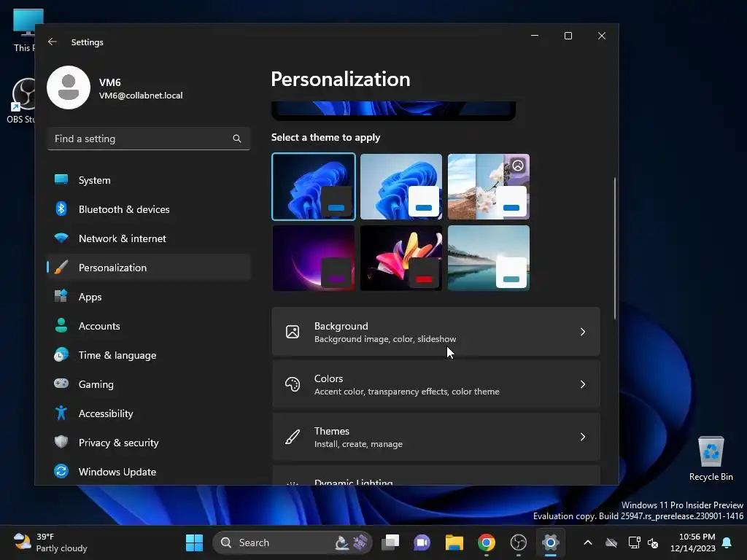Click the VM6 user avatar
Viewport: 747px width, 560px height.
[69, 87]
